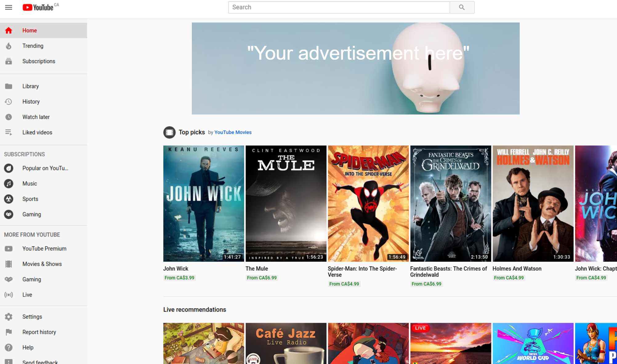Open the Music subscription entry

[x=43, y=184]
